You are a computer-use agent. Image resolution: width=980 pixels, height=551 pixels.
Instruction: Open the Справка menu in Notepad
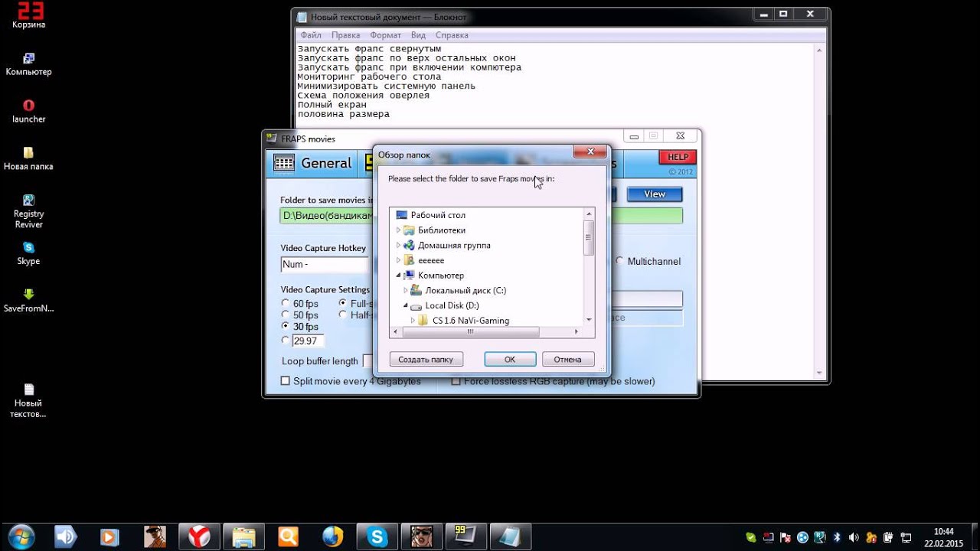[452, 35]
